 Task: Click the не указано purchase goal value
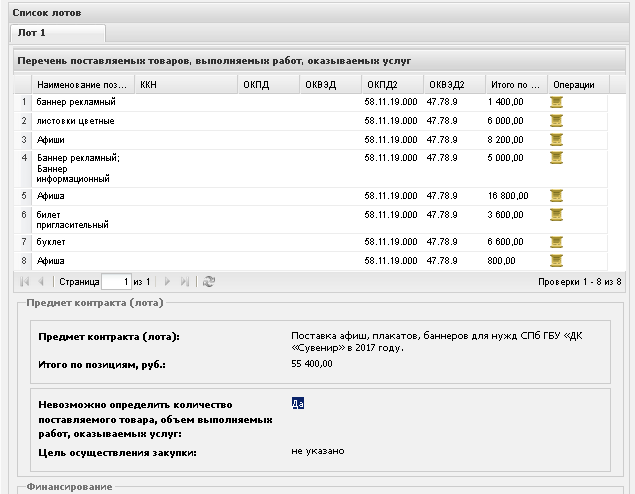318,451
